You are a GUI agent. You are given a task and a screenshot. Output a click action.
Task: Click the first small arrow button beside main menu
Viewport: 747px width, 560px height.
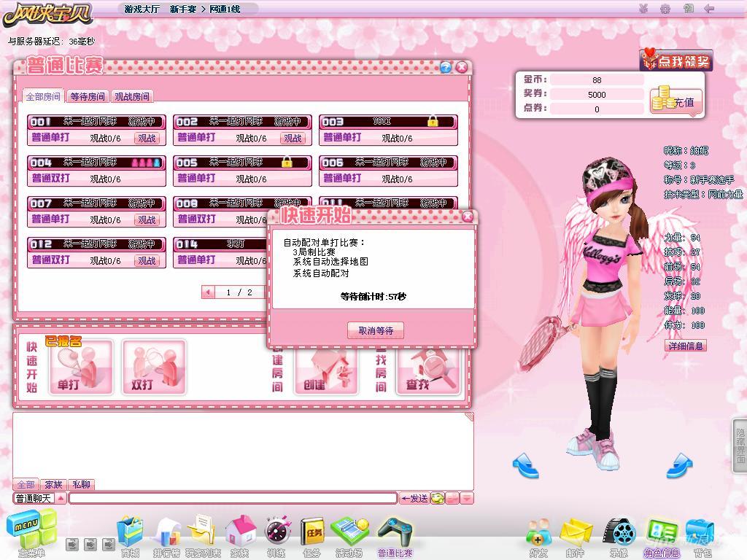point(72,544)
